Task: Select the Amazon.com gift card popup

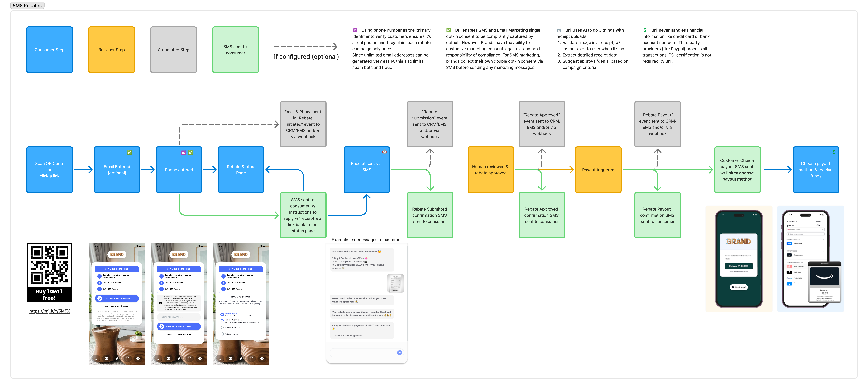Action: [825, 282]
